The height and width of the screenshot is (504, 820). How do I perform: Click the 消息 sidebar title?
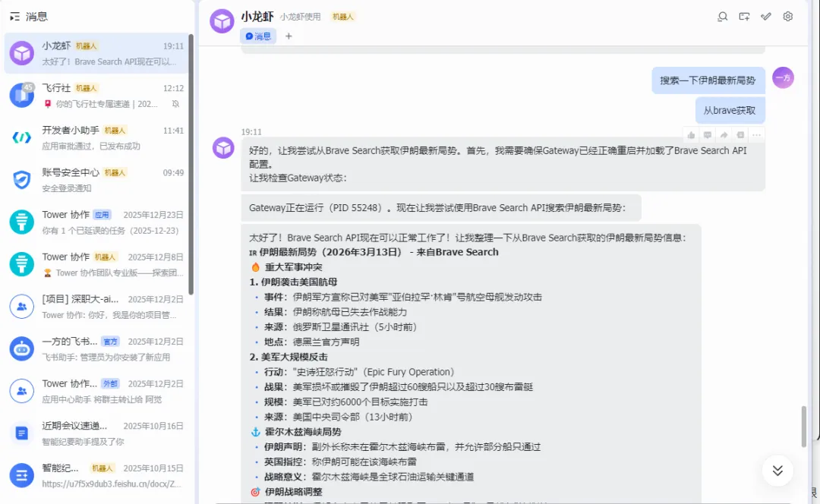pos(36,17)
